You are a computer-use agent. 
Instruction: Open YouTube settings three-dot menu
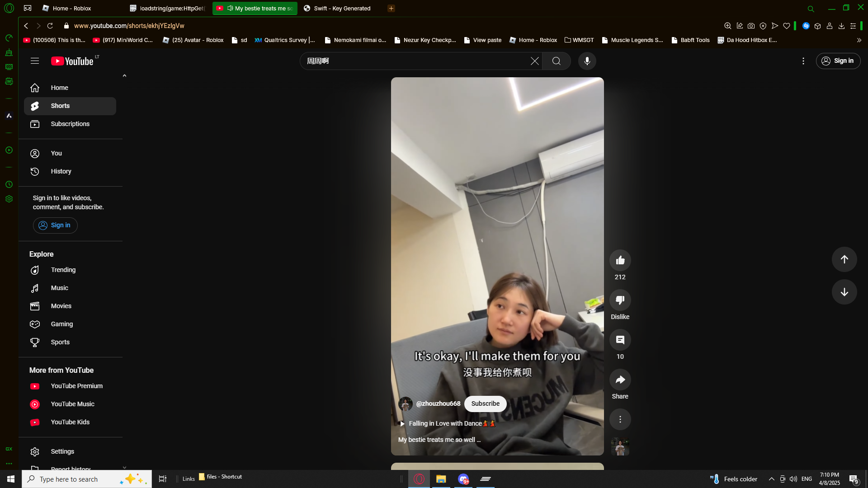(803, 61)
